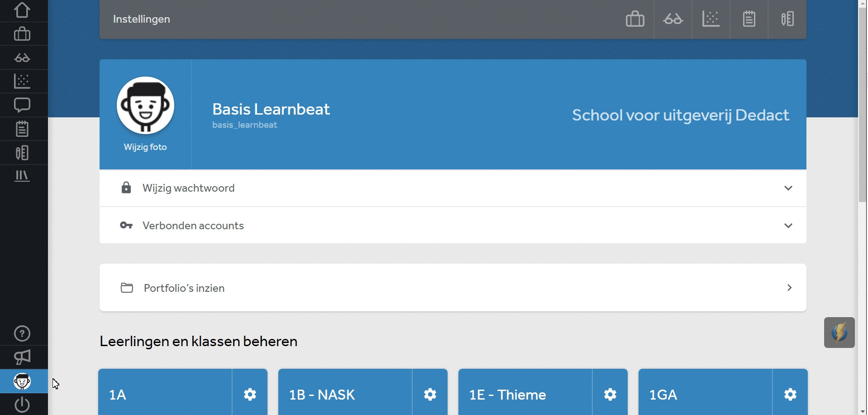Image resolution: width=868 pixels, height=415 pixels.
Task: Open the book list icon in sidebar
Action: (22, 153)
